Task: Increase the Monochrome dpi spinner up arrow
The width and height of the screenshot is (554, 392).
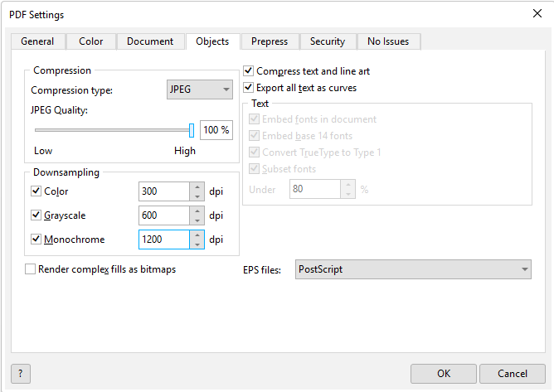Action: pyautogui.click(x=197, y=235)
